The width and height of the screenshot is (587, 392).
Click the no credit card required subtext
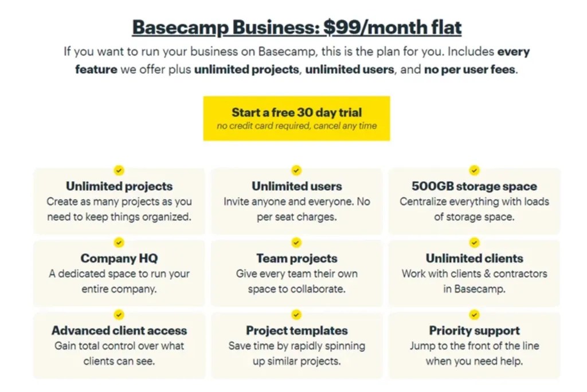point(296,126)
